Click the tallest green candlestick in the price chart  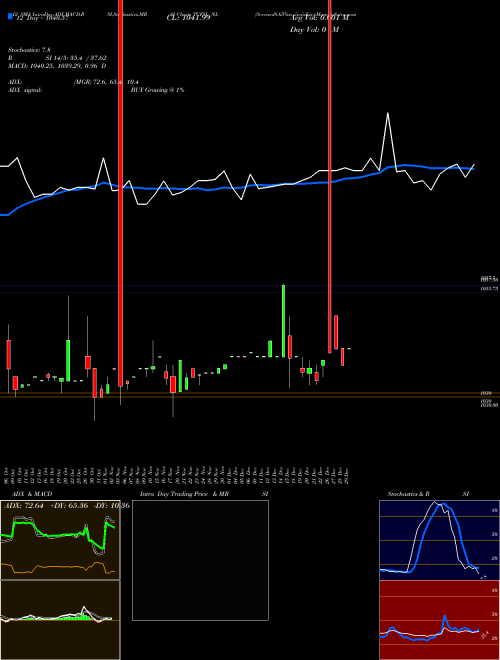(x=283, y=321)
